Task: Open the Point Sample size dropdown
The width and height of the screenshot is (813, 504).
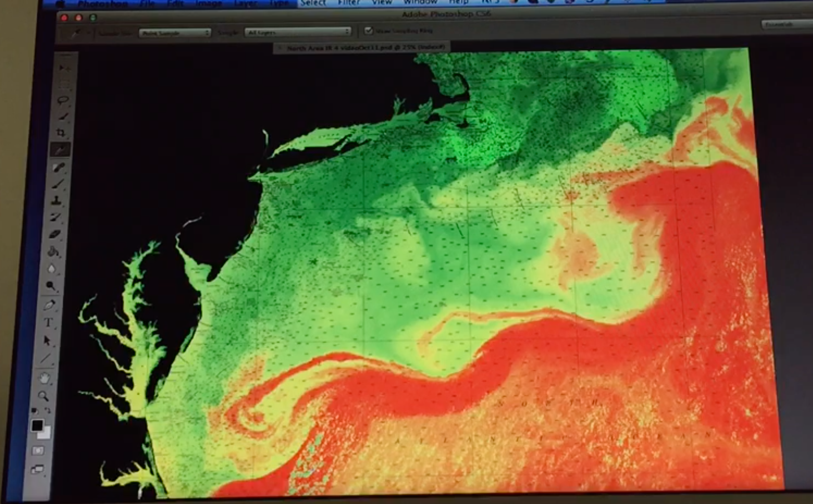Action: [x=175, y=33]
